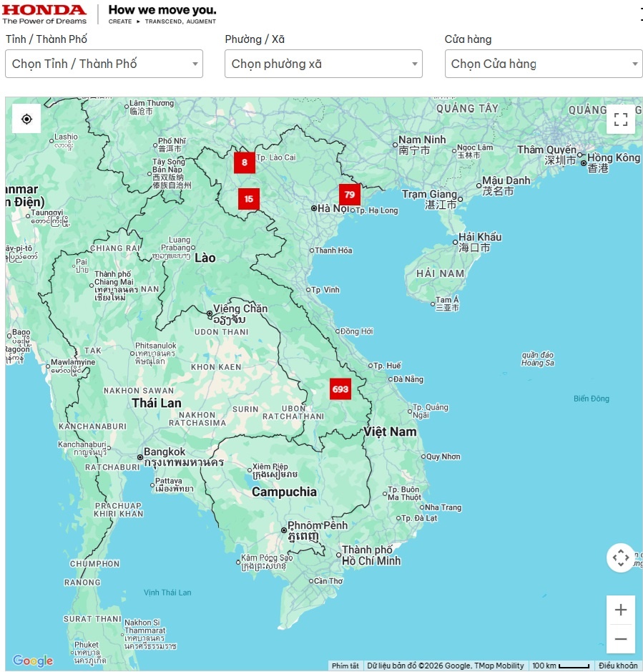The height and width of the screenshot is (672, 643).
Task: Click the my location target icon
Action: (x=26, y=119)
